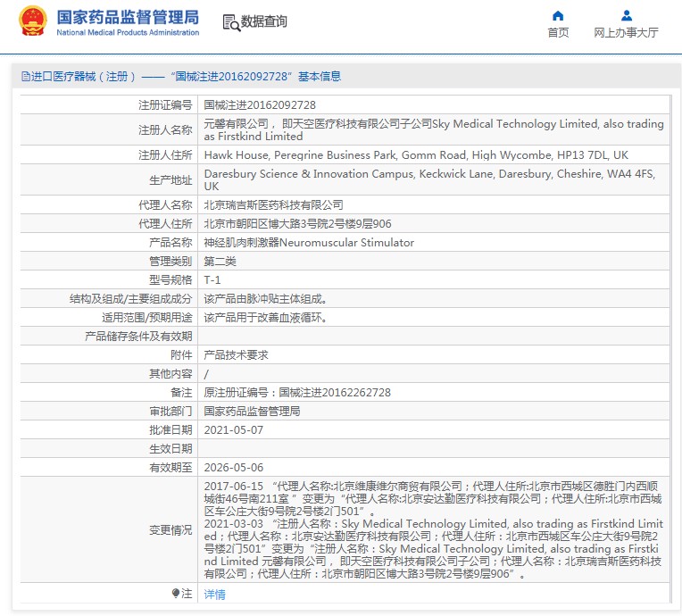Click the 产品技术要求 attachment entry

(236, 354)
